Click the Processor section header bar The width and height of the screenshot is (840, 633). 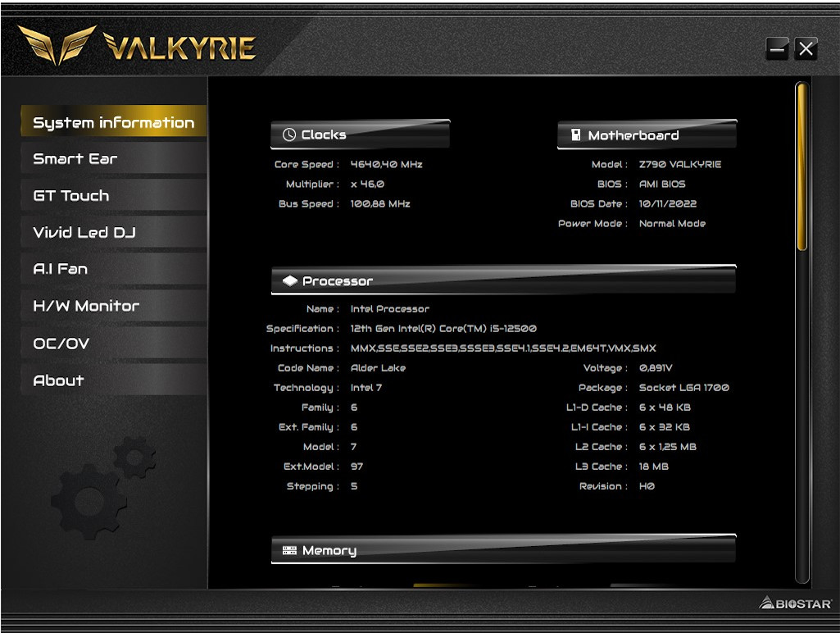tap(503, 280)
